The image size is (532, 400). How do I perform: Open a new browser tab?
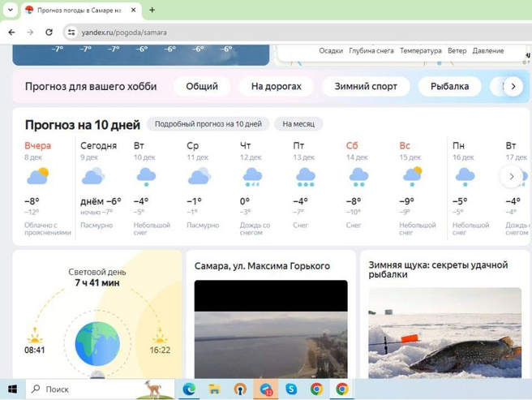pyautogui.click(x=152, y=11)
